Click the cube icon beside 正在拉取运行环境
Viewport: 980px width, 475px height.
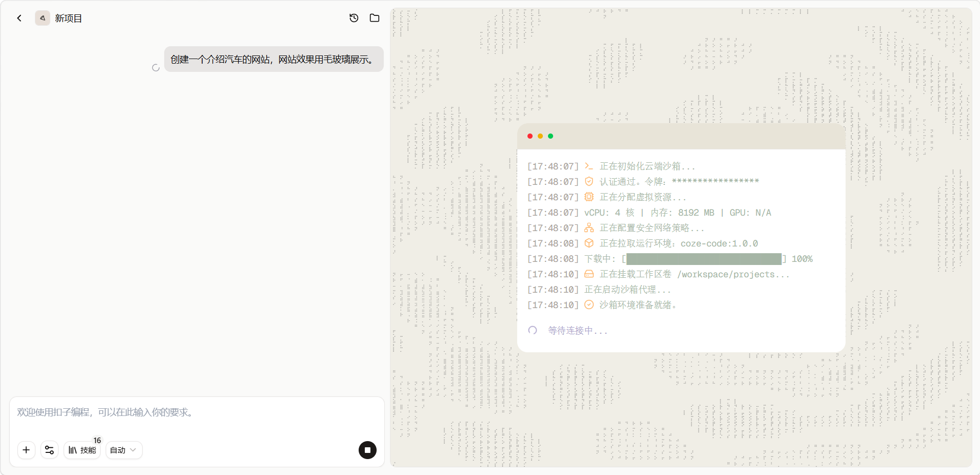click(589, 243)
